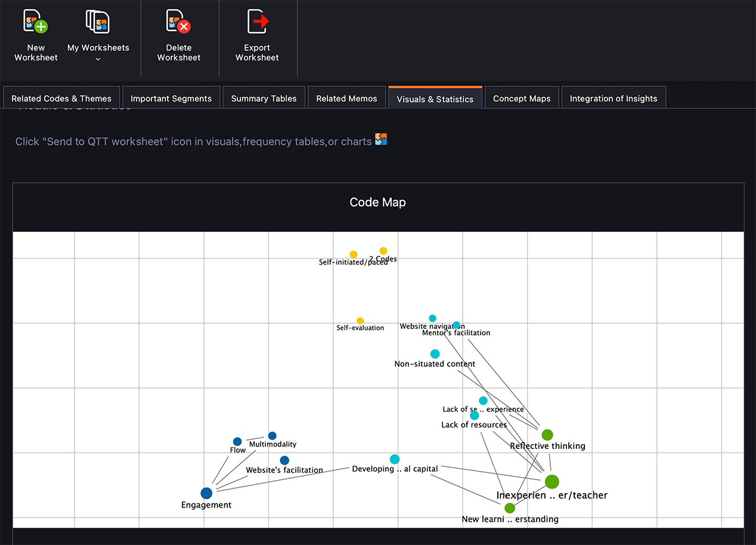Switch to Integration of Insights tab
Viewport: 756px width, 545px height.
click(x=614, y=98)
